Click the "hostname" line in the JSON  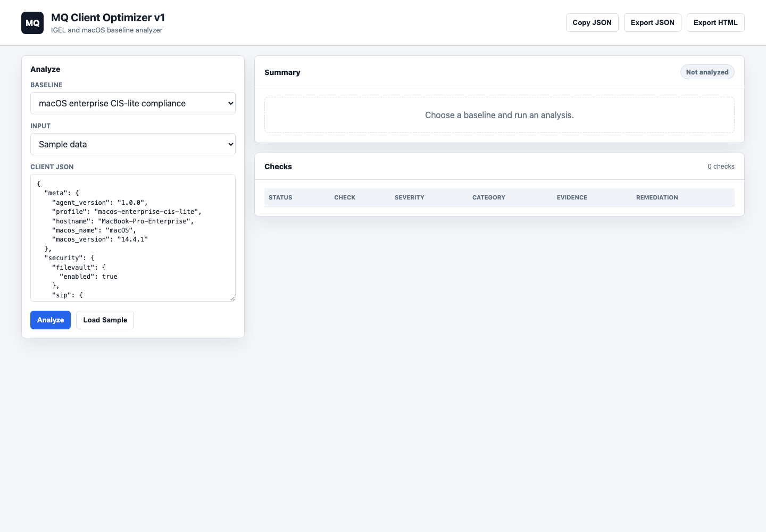tap(123, 221)
